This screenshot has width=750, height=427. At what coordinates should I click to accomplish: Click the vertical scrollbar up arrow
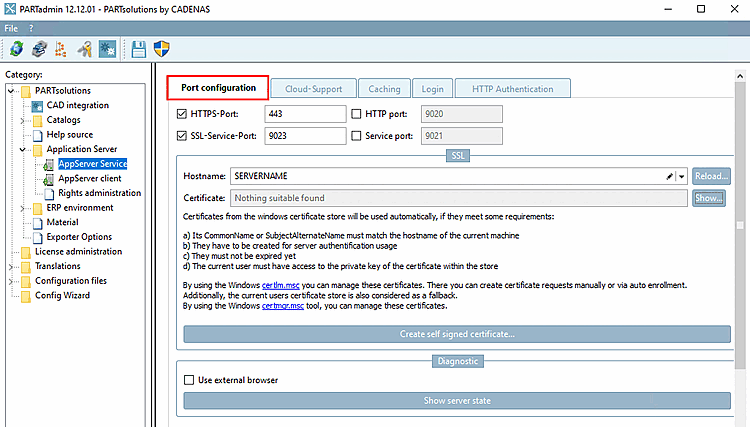pos(740,76)
